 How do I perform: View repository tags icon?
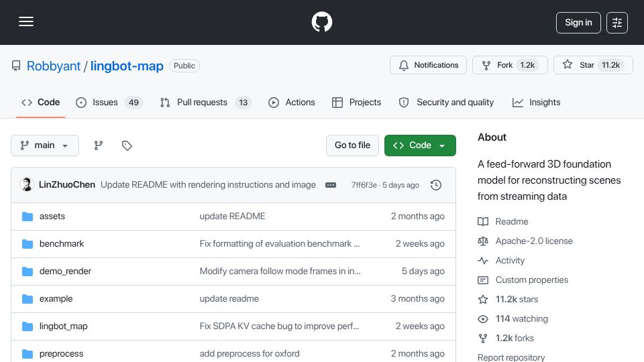tap(127, 145)
